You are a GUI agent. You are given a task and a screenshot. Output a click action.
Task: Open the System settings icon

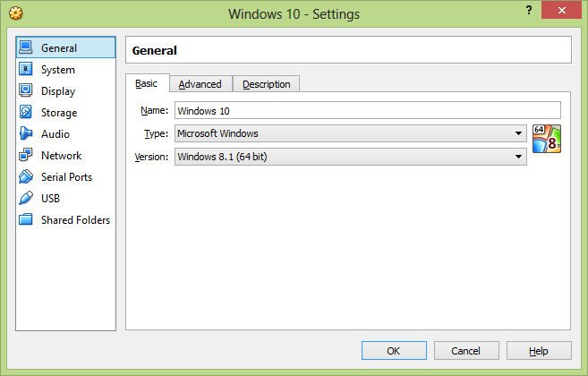pyautogui.click(x=25, y=69)
